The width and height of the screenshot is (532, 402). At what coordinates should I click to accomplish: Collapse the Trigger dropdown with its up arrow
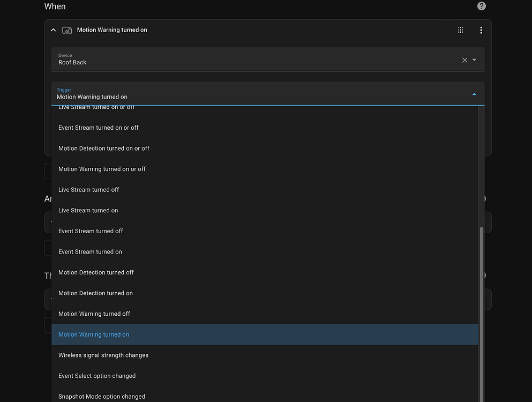pos(474,93)
